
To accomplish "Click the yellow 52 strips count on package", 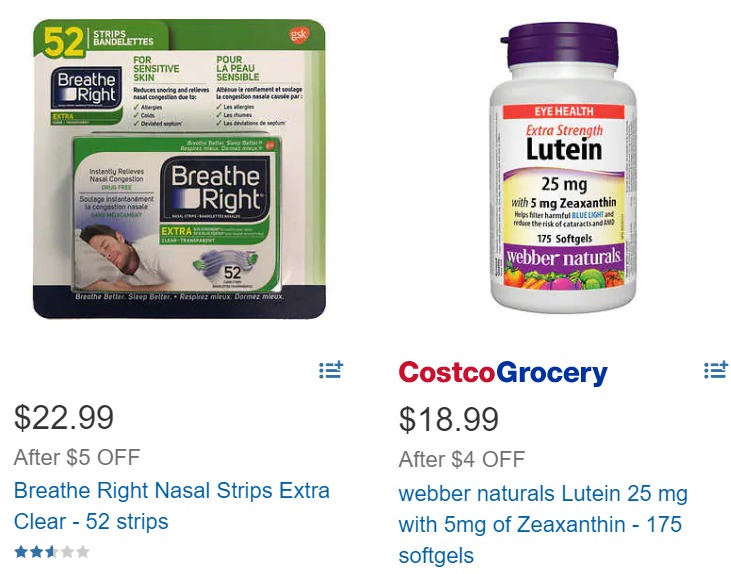I will pyautogui.click(x=64, y=42).
